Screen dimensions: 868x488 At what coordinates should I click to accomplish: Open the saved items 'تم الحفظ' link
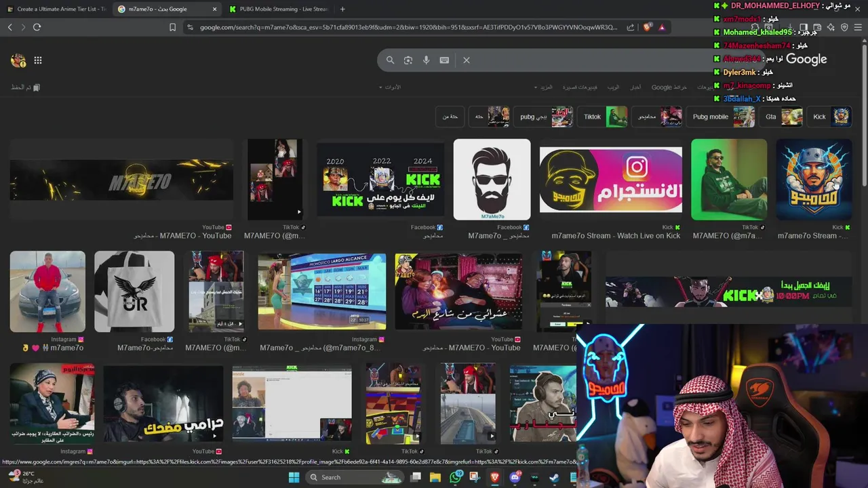click(x=26, y=87)
